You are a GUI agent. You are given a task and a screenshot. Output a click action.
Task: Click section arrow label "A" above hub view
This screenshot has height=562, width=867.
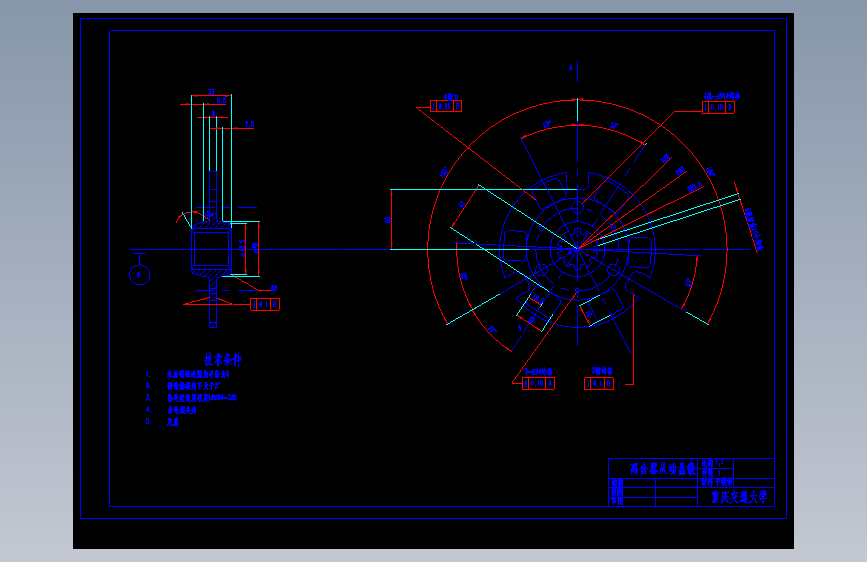pos(571,68)
